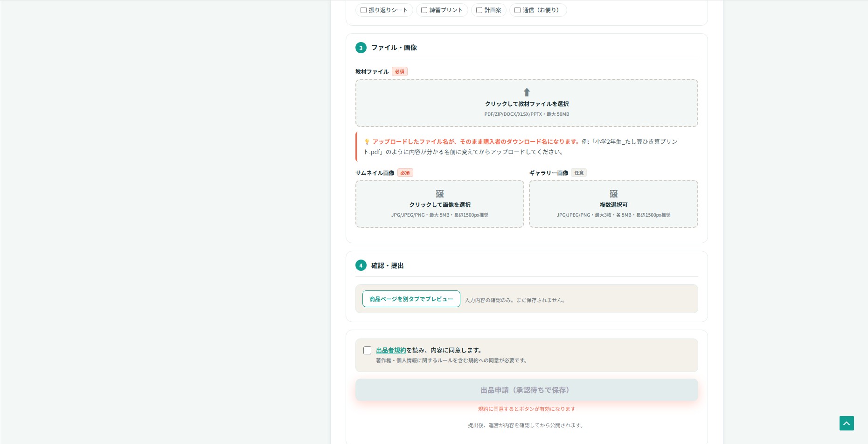
Task: Click the ファイル・画像 section heading
Action: [x=394, y=48]
